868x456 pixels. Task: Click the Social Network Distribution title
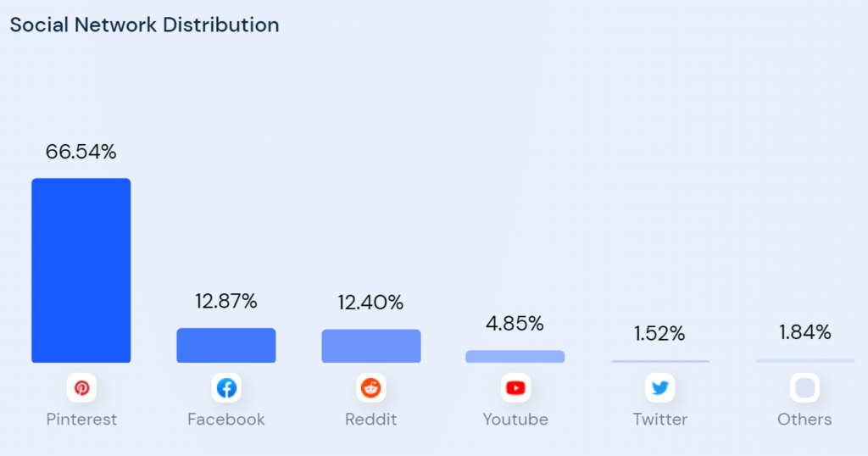point(144,25)
